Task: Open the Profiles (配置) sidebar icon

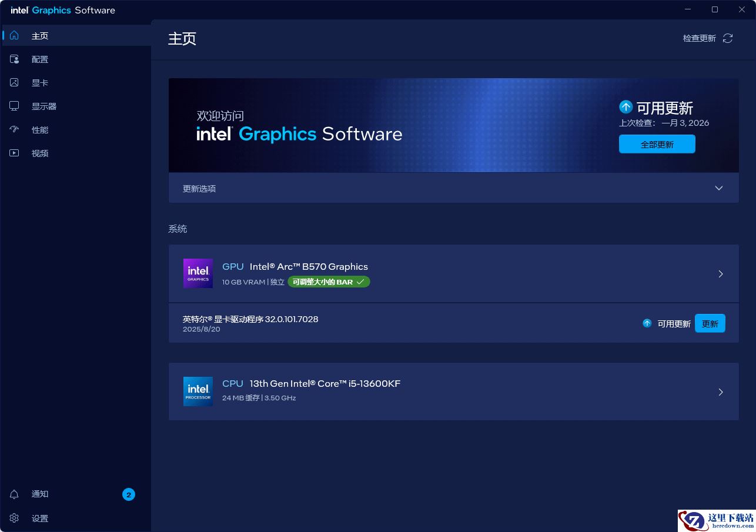Action: pyautogui.click(x=14, y=59)
